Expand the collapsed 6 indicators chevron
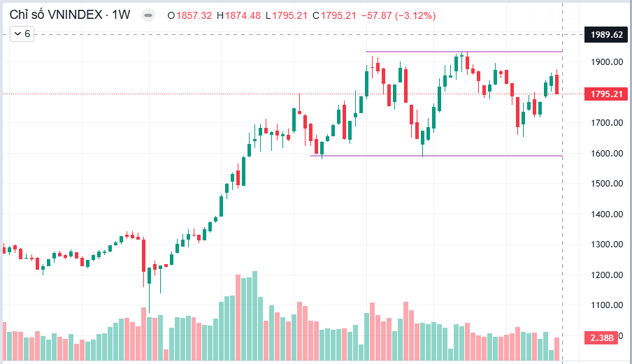 point(22,34)
